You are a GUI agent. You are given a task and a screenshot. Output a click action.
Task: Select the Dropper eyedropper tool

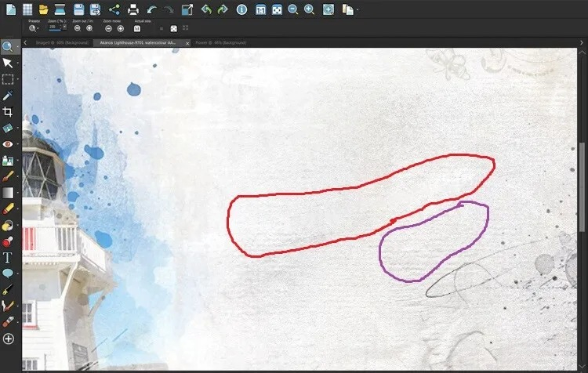(x=8, y=96)
